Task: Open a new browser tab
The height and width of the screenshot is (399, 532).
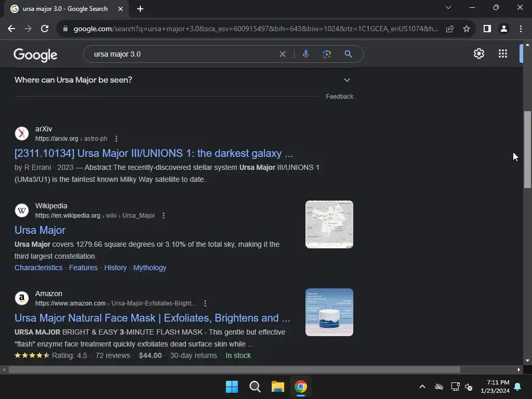Action: tap(140, 9)
